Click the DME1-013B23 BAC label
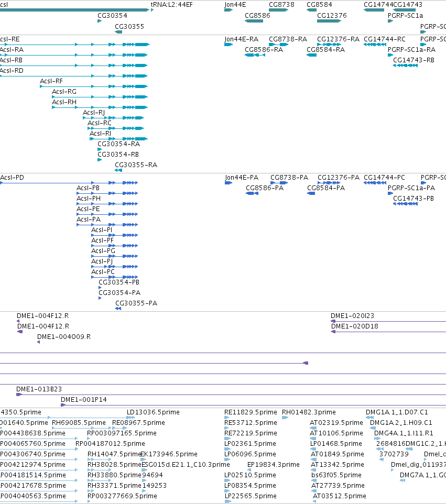 point(39,389)
